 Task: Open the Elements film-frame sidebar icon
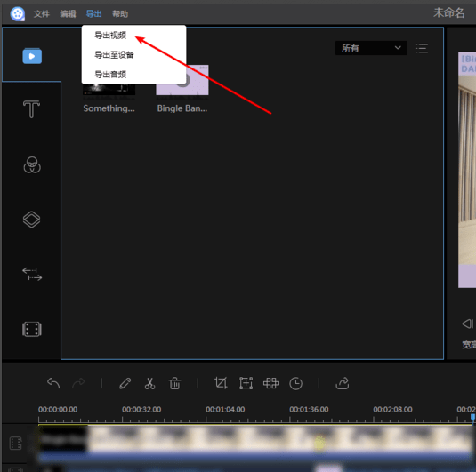(x=32, y=329)
